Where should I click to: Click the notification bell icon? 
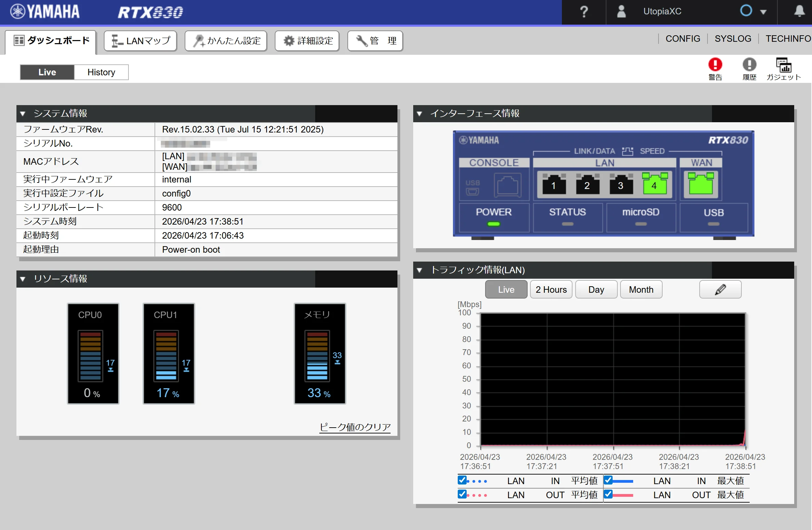(x=799, y=11)
